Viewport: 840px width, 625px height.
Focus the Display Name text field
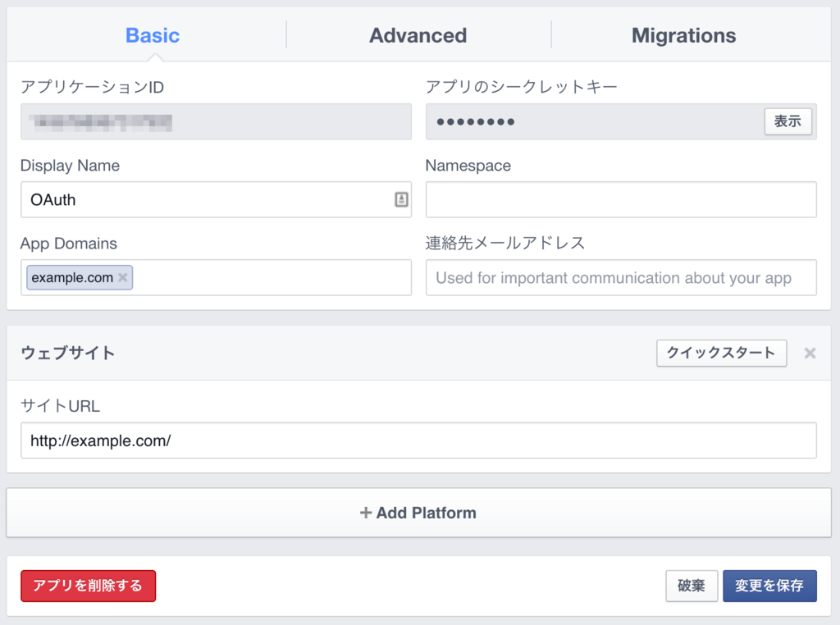click(x=205, y=199)
